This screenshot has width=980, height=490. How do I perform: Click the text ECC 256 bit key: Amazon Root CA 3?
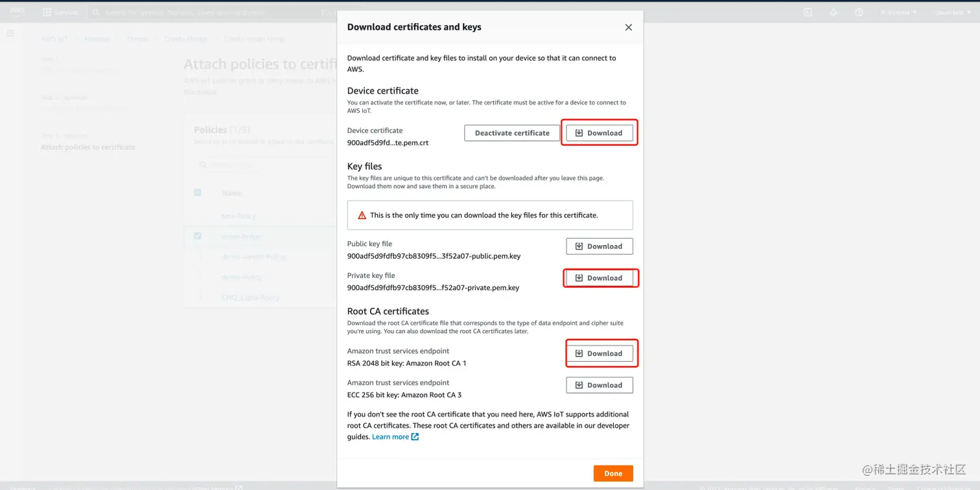tap(404, 395)
